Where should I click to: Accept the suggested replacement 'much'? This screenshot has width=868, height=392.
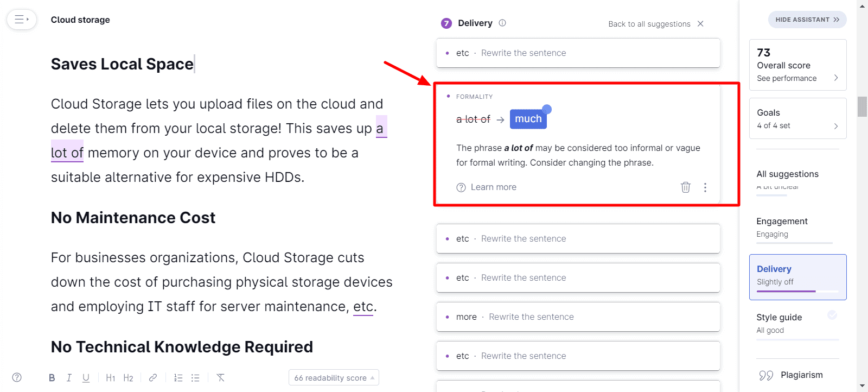[x=528, y=119]
